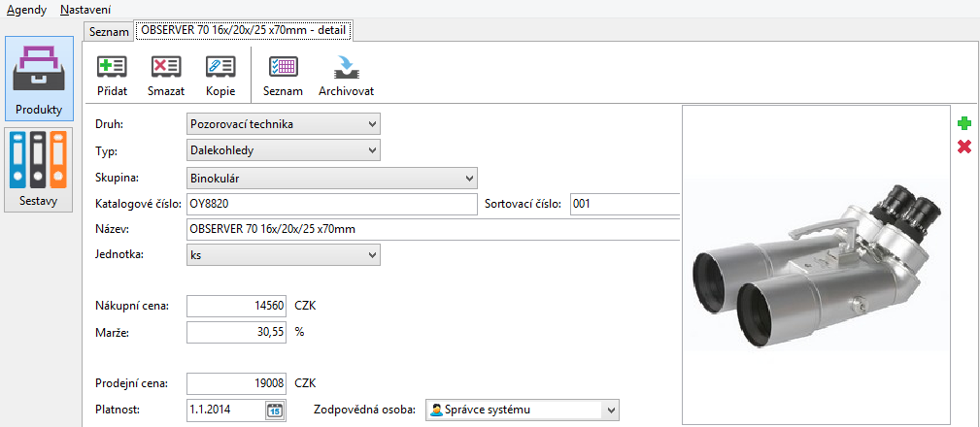Click the Archivovat archive icon
The width and height of the screenshot is (980, 427).
click(346, 67)
